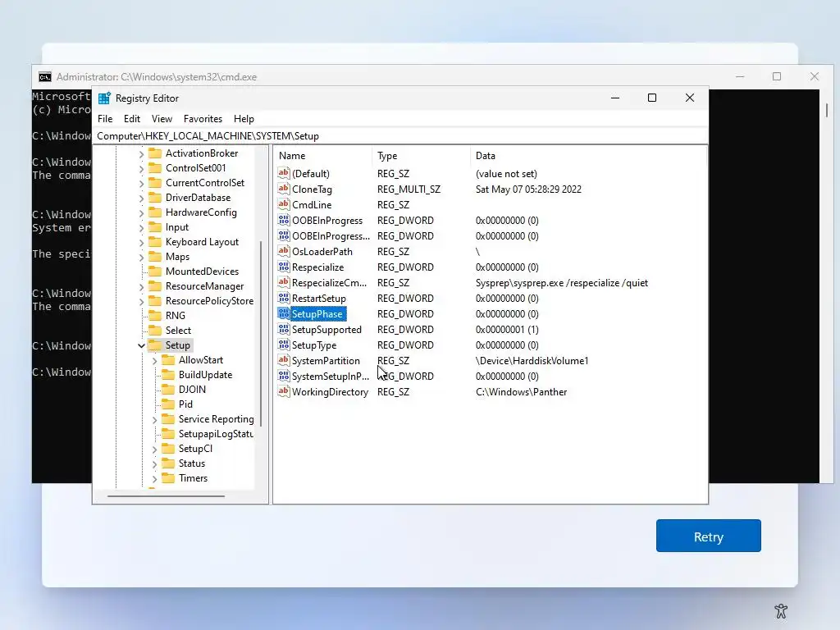This screenshot has width=840, height=630.
Task: Open the Edit menu
Action: [x=132, y=119]
